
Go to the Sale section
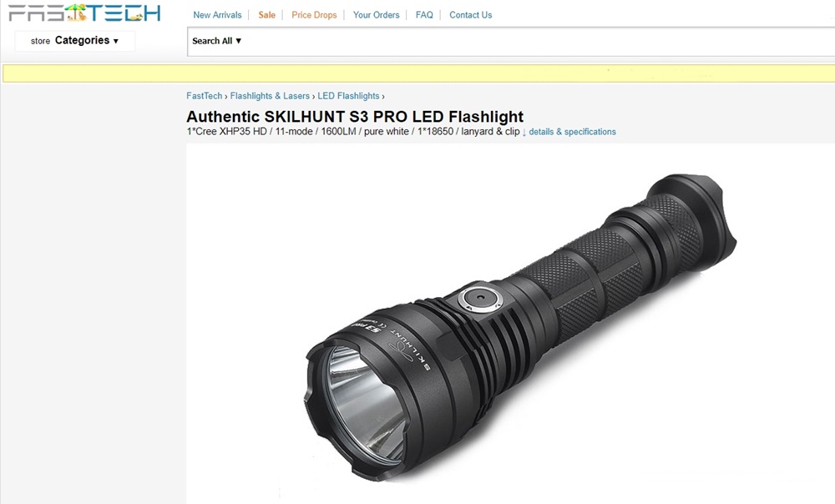click(x=267, y=15)
